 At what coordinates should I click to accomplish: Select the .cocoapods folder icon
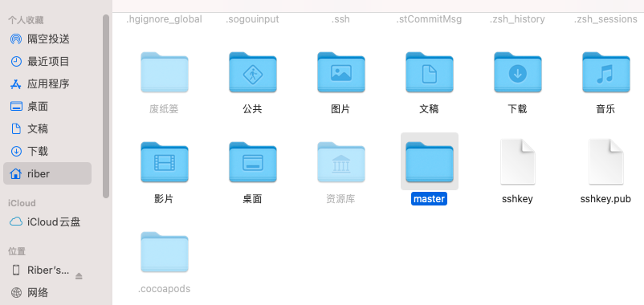click(165, 252)
